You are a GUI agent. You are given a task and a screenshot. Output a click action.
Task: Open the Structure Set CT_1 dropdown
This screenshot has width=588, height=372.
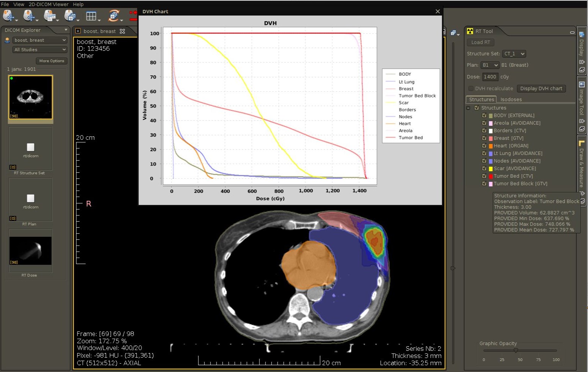click(514, 54)
